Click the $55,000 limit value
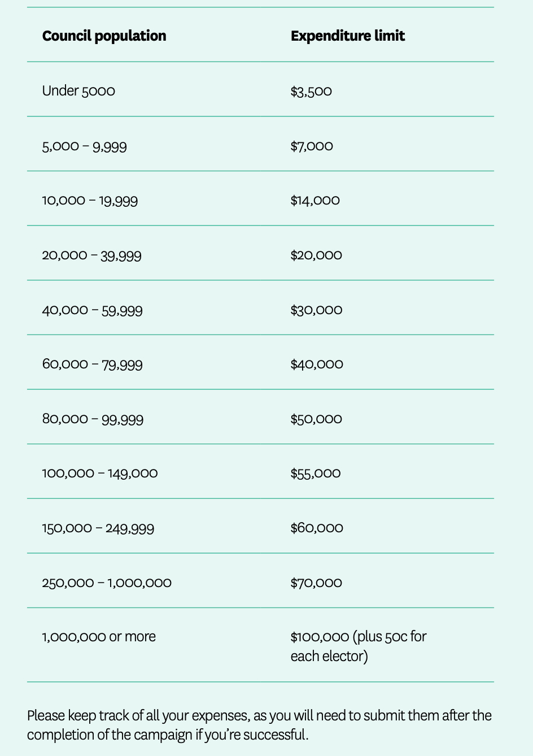The height and width of the screenshot is (756, 533). (x=316, y=473)
